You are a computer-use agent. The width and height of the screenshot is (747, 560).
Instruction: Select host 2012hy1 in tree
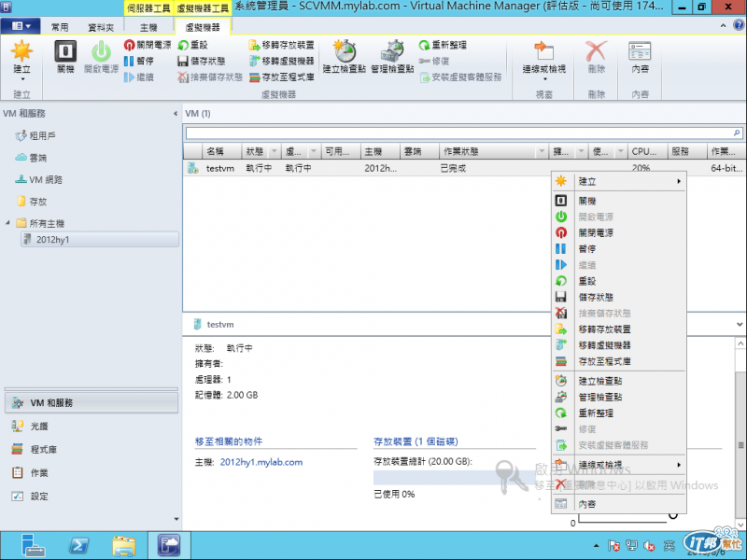click(x=100, y=240)
